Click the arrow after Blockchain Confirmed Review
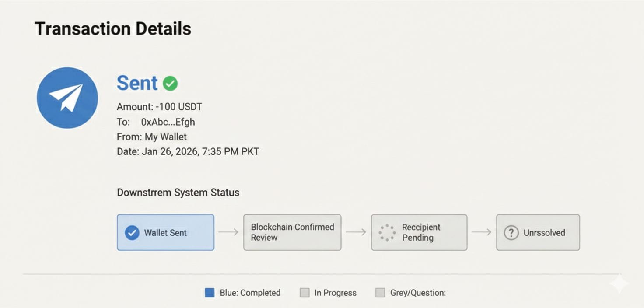644x308 pixels. click(x=356, y=232)
